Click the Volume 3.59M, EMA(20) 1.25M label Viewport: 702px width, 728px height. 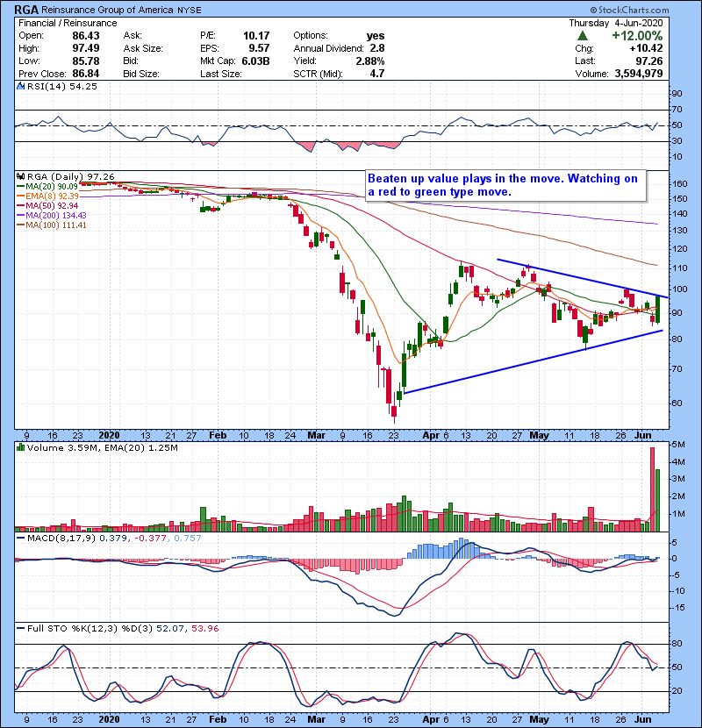pyautogui.click(x=102, y=447)
